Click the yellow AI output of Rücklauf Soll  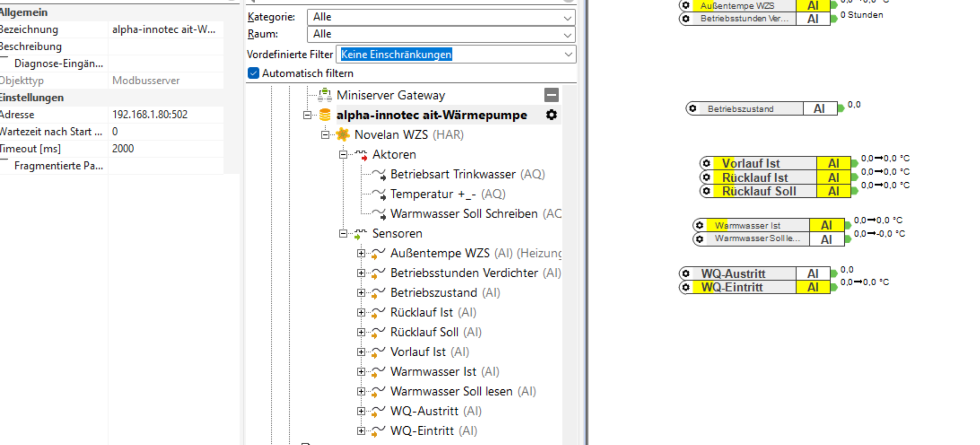[833, 191]
